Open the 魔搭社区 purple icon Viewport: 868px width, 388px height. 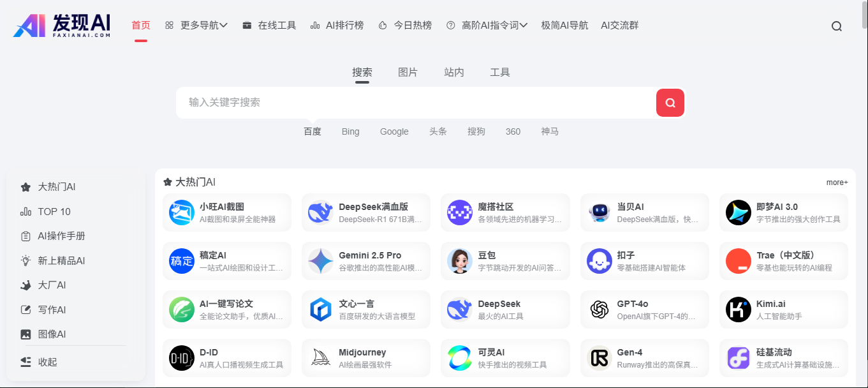tap(460, 213)
